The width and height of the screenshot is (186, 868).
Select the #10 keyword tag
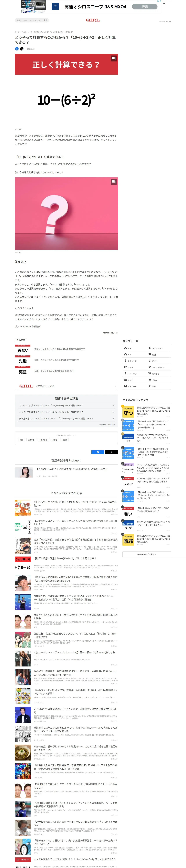pos(22,440)
